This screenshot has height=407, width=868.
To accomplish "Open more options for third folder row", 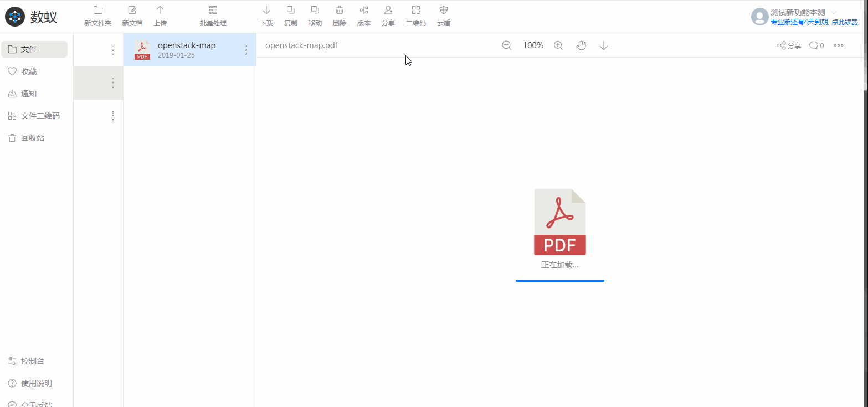I will tap(113, 116).
